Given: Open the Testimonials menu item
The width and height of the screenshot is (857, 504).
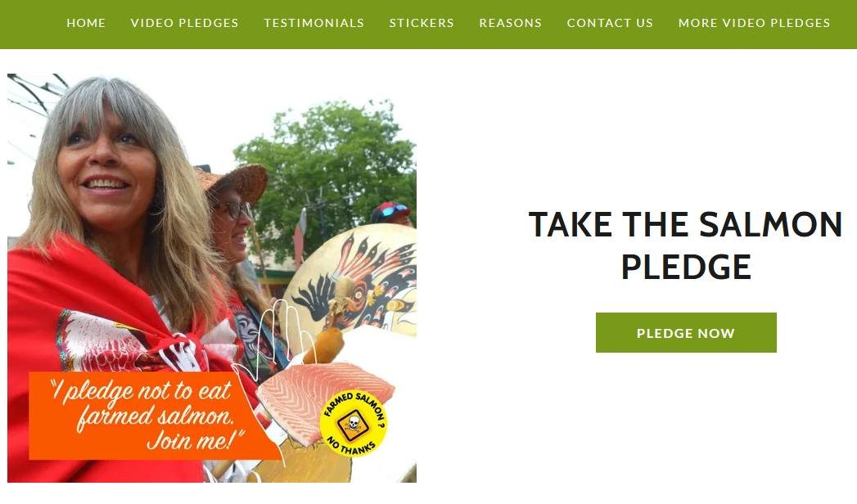Looking at the screenshot, I should click(313, 23).
